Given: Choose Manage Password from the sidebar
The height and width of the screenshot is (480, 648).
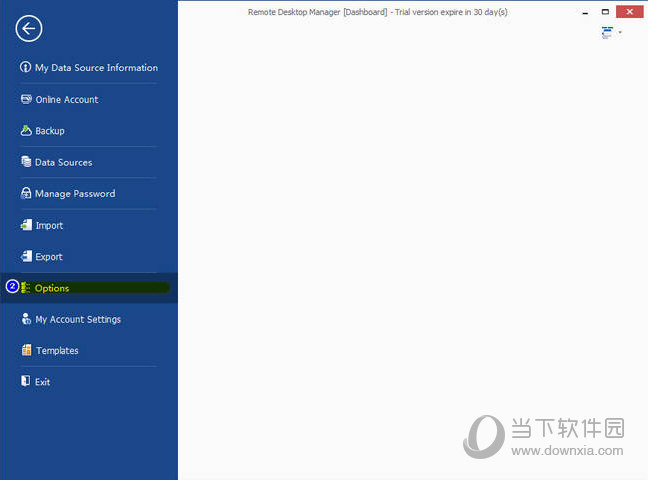Looking at the screenshot, I should tap(75, 193).
